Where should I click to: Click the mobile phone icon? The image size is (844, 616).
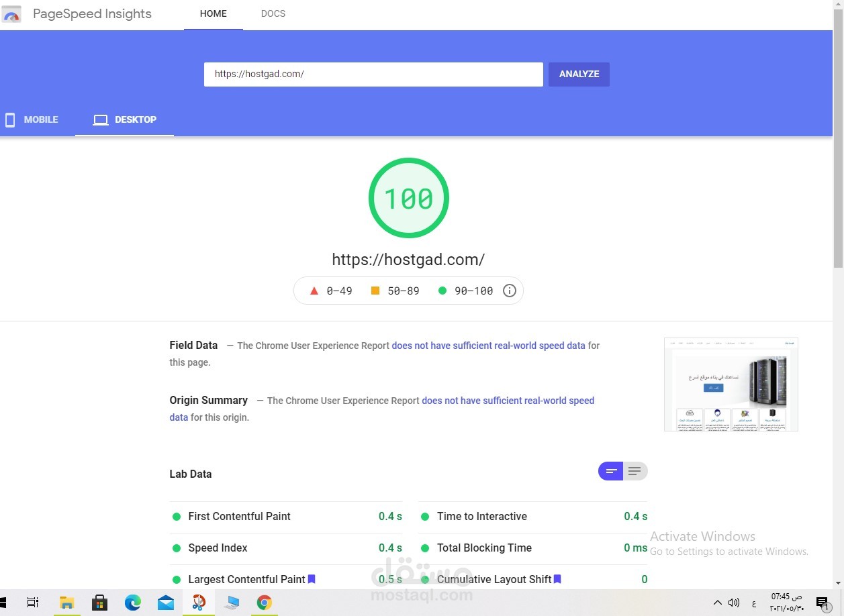click(10, 120)
